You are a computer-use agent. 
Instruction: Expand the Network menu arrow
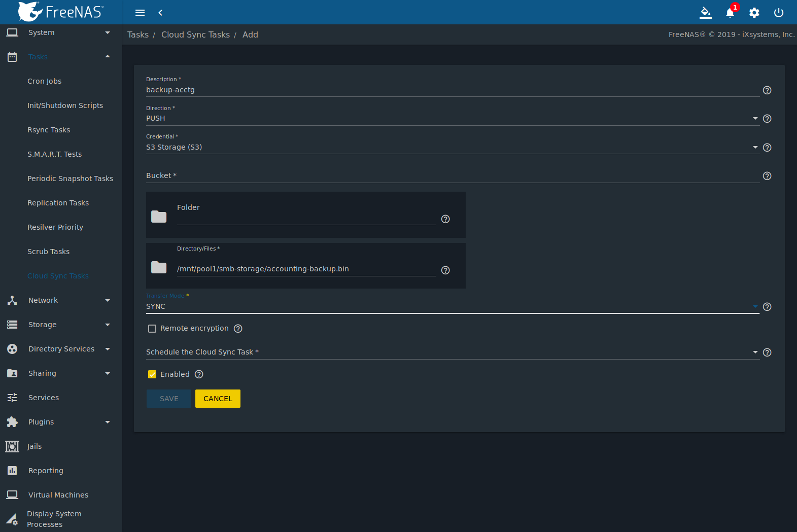[x=108, y=300]
